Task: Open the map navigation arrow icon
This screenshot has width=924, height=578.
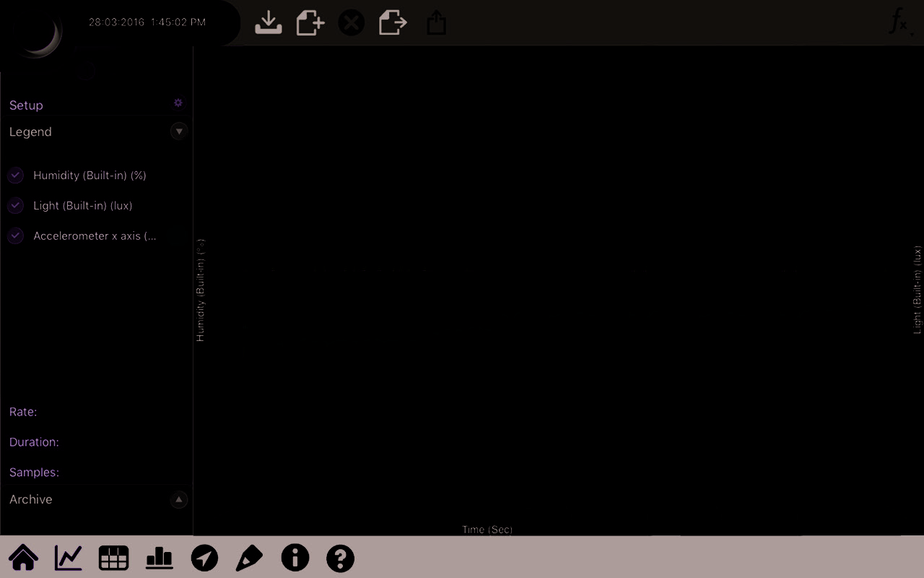Action: [x=204, y=558]
